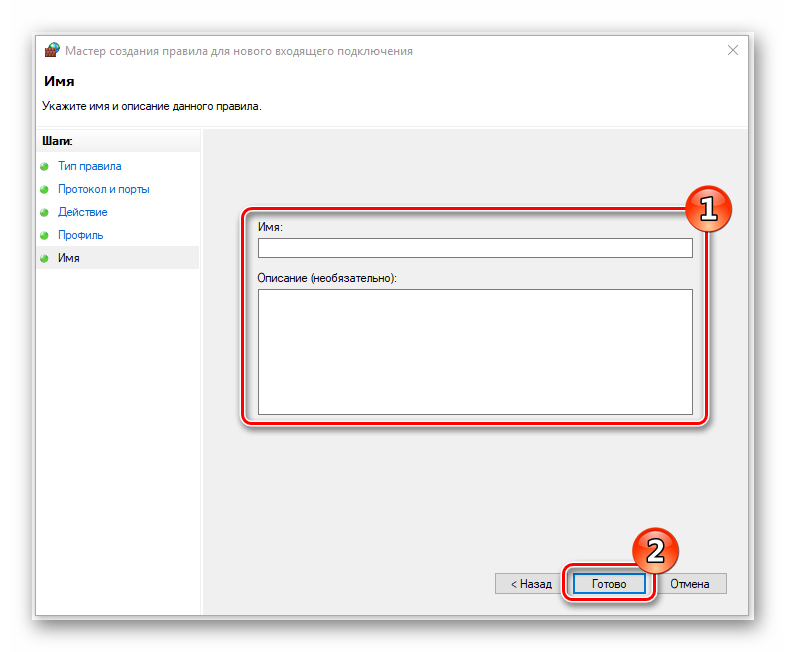The image size is (786, 652).
Task: Close the rule wizard window
Action: click(x=733, y=50)
